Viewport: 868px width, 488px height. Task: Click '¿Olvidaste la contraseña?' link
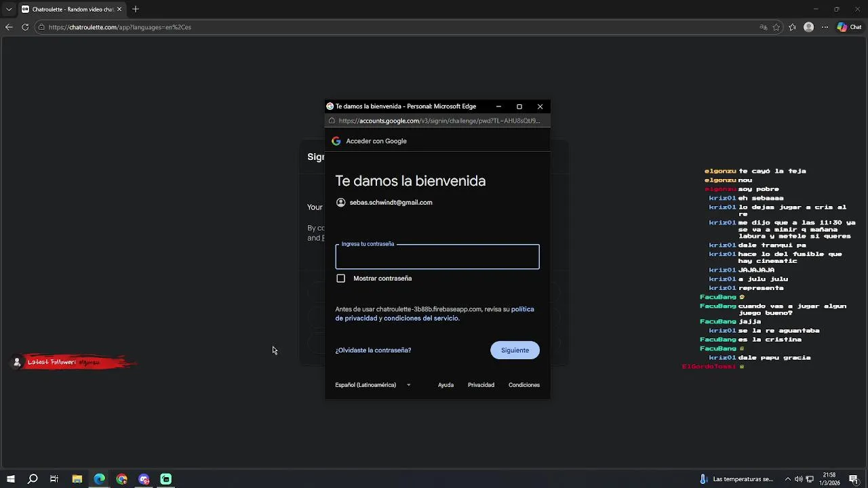click(373, 350)
